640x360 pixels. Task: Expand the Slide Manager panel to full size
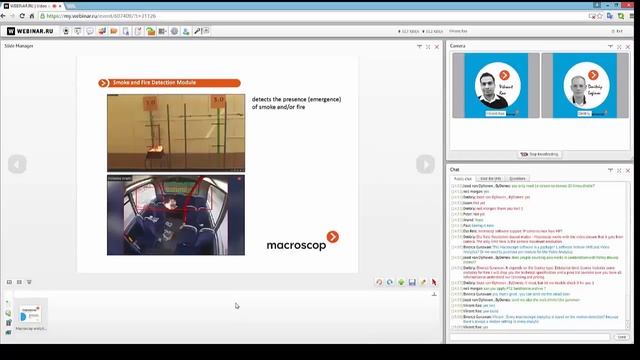(428, 47)
